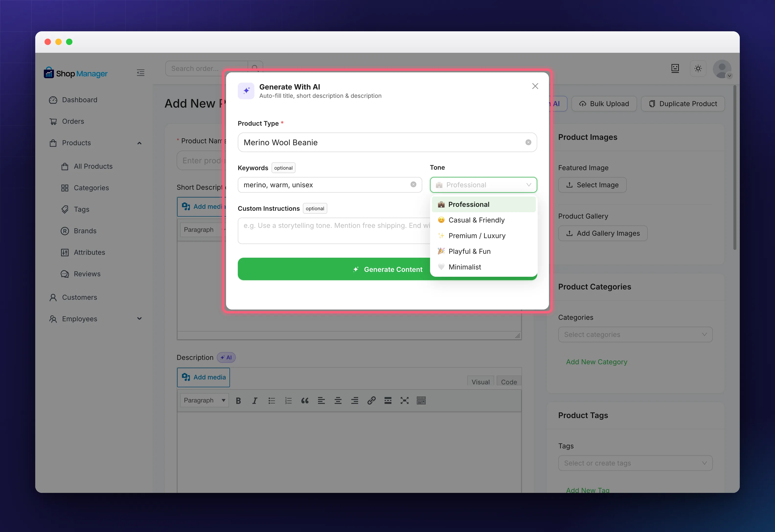Open Brands in the sidebar

pos(85,231)
